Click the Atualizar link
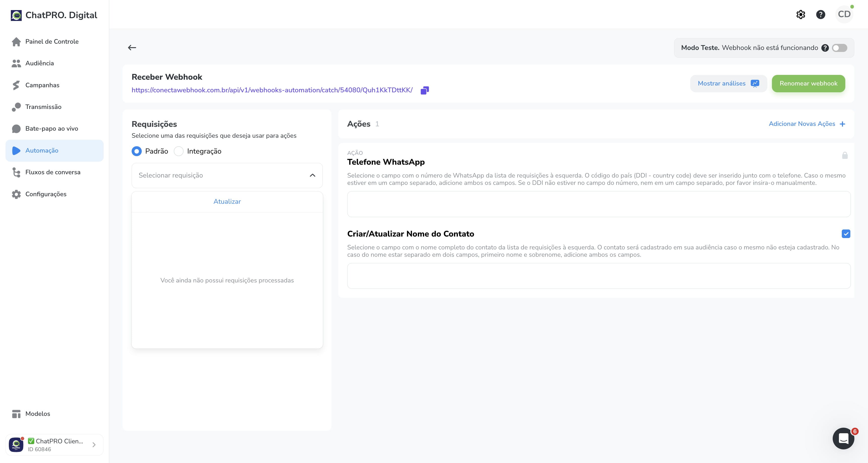868x463 pixels. click(x=227, y=201)
